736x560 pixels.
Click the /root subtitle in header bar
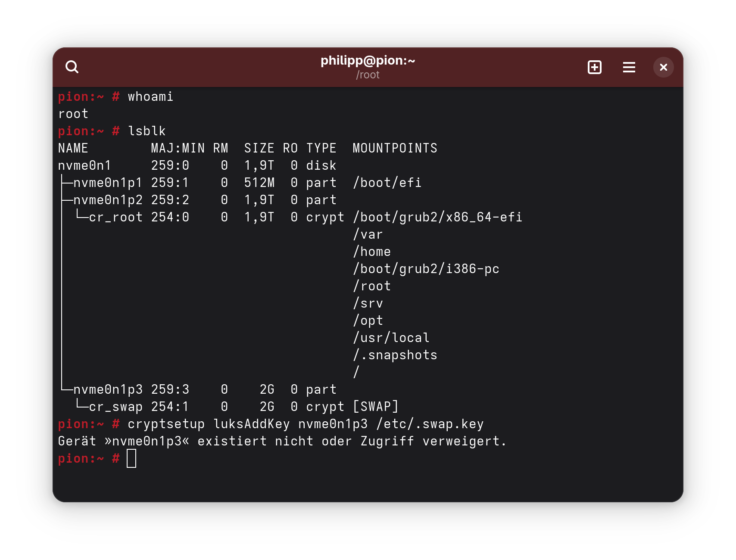pyautogui.click(x=368, y=75)
